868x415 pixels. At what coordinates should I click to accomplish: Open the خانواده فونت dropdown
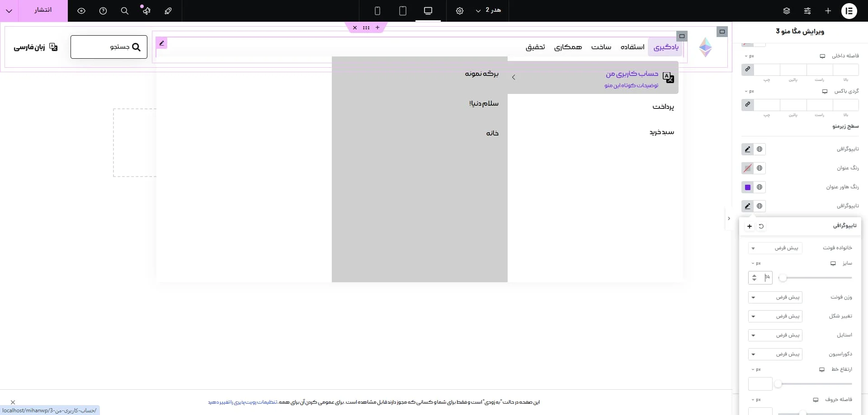(x=776, y=248)
